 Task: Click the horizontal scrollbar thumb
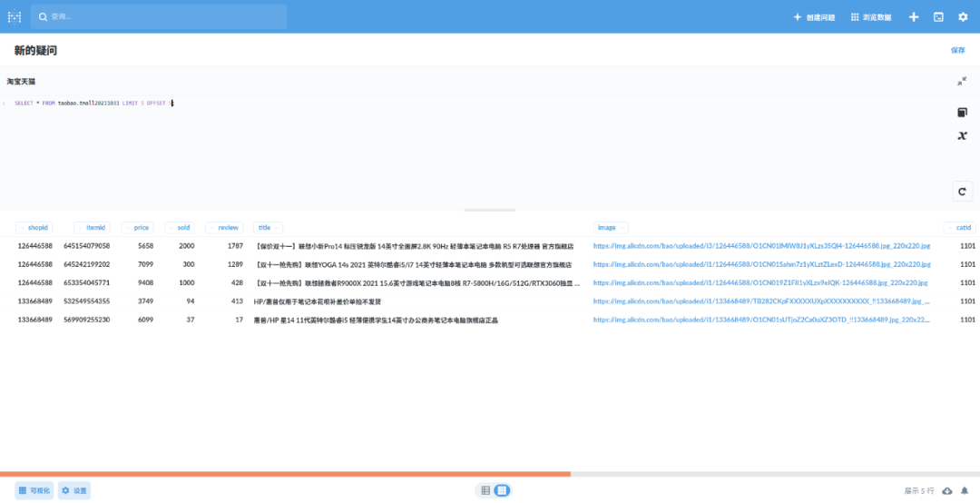point(285,474)
